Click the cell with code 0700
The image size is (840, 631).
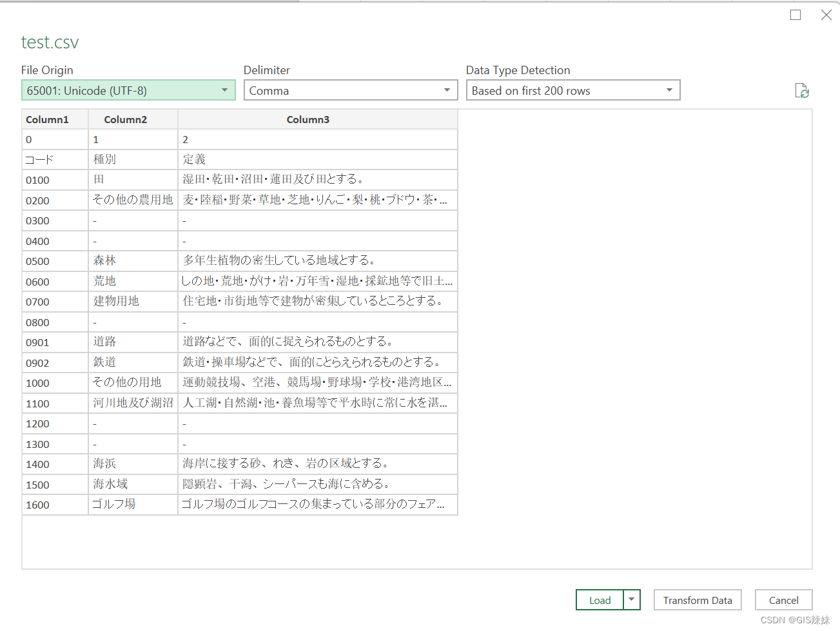(x=55, y=302)
